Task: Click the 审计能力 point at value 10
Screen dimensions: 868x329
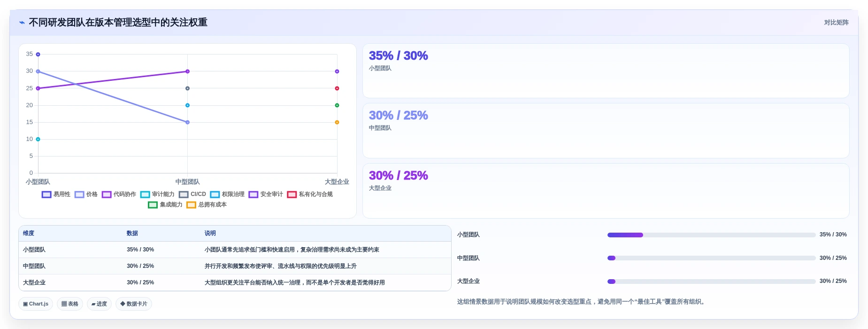Action: pyautogui.click(x=38, y=139)
